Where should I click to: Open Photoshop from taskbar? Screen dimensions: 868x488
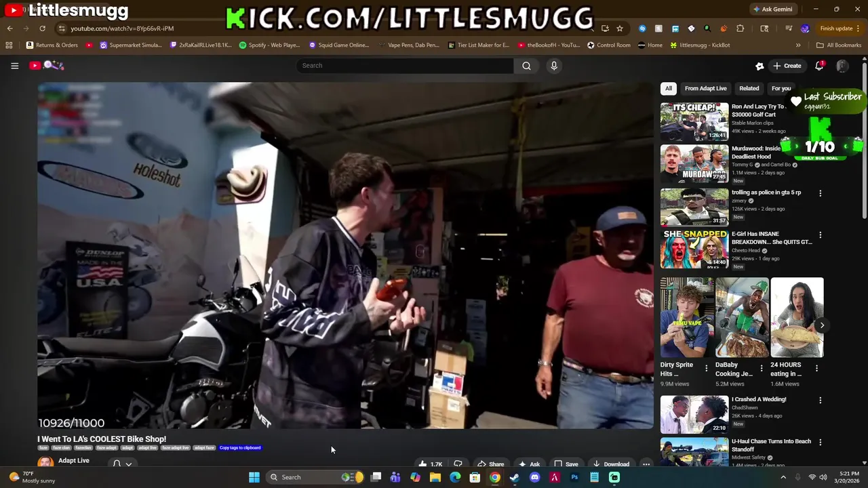(x=574, y=477)
